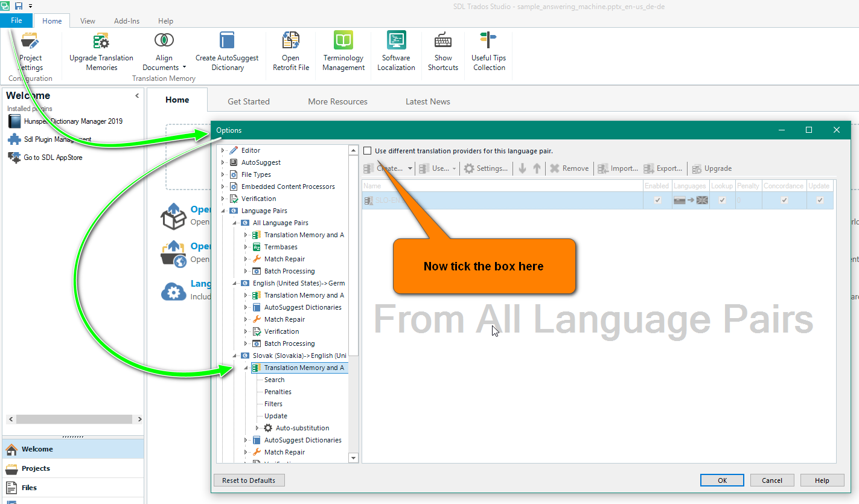Click the Align Documents icon

[x=164, y=41]
